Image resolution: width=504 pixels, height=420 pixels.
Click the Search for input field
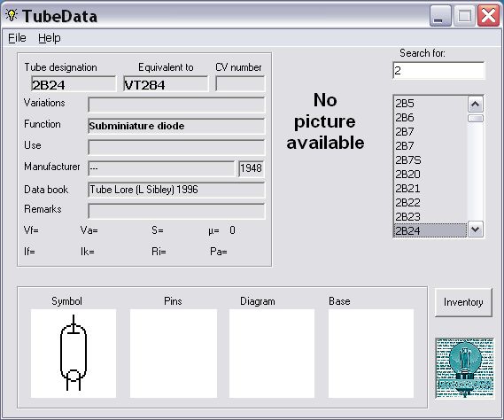pyautogui.click(x=438, y=70)
